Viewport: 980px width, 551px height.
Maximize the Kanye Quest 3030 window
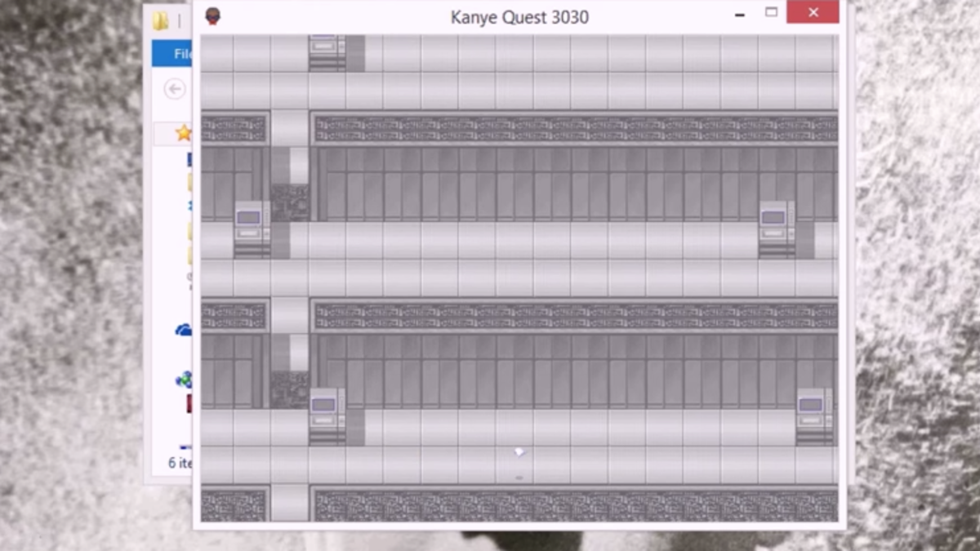(769, 13)
